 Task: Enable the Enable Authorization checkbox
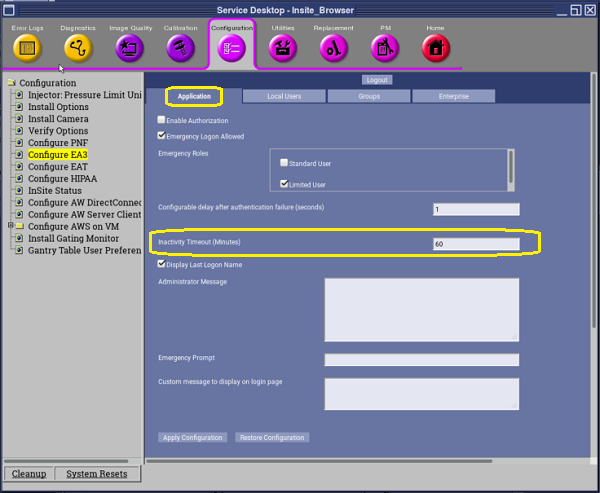coord(162,120)
